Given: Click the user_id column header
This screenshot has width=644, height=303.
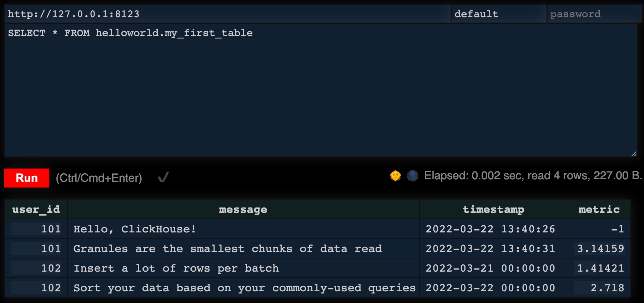Looking at the screenshot, I should coord(36,209).
